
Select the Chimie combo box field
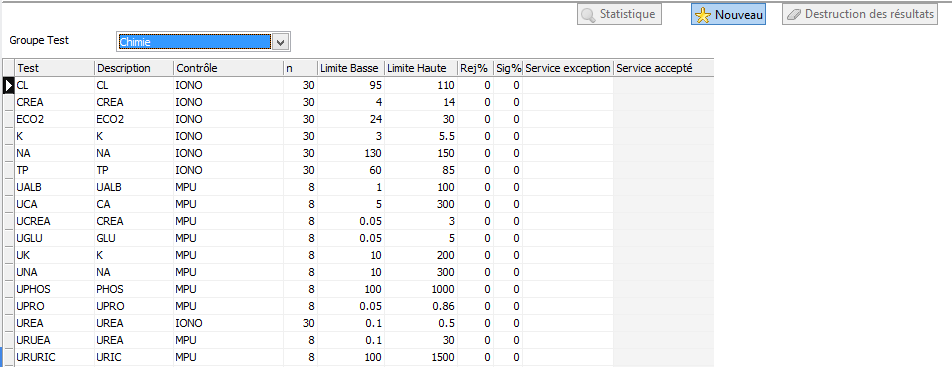point(194,42)
